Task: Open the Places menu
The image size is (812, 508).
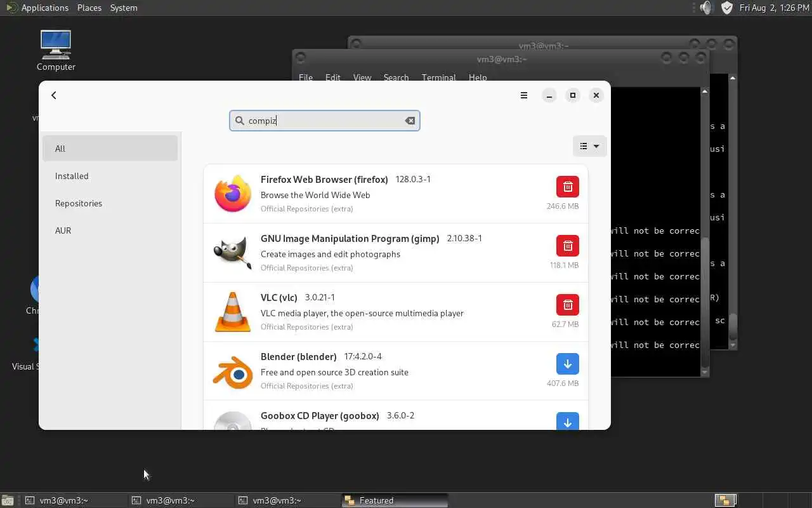Action: [x=89, y=8]
